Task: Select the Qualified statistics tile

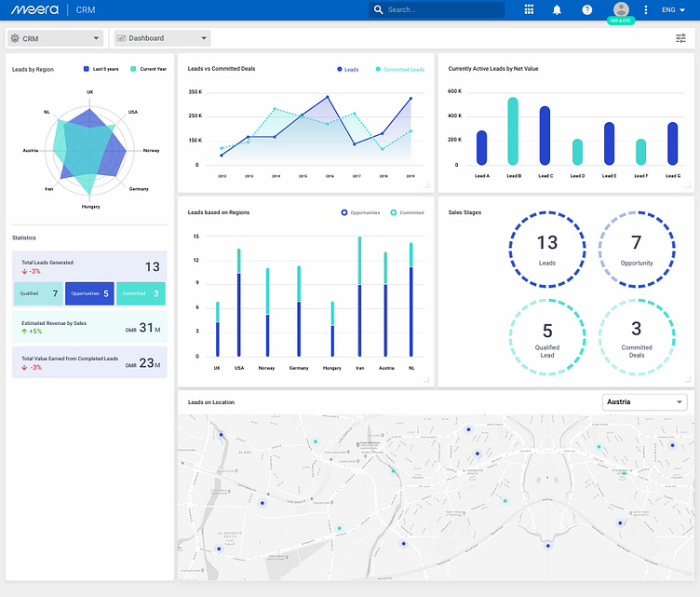Action: 38,294
